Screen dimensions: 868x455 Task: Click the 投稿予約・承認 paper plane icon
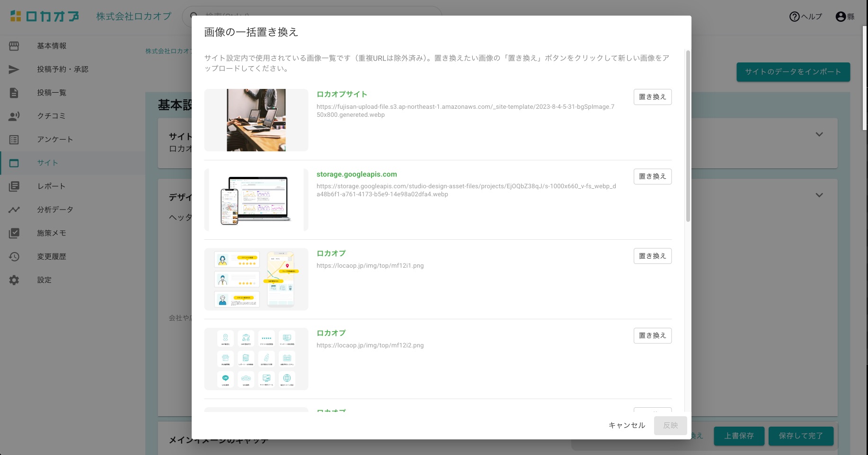[x=14, y=70]
